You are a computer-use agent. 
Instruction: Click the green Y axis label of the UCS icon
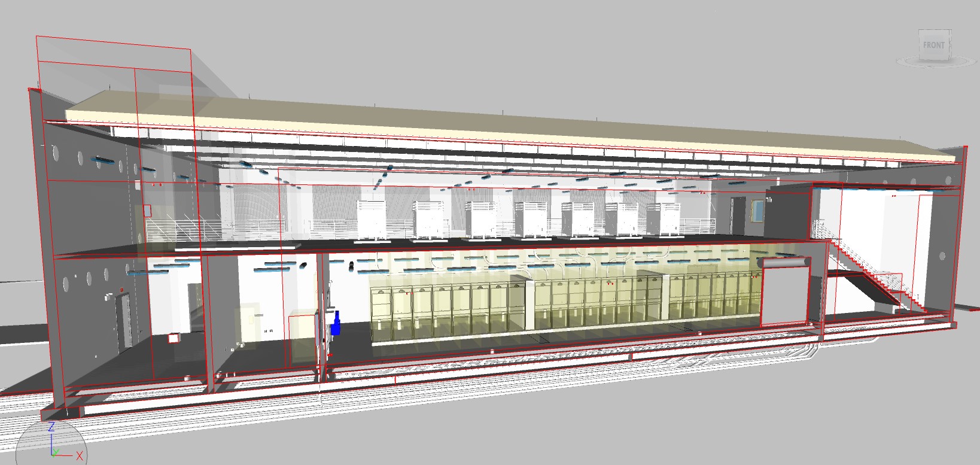pos(55,452)
